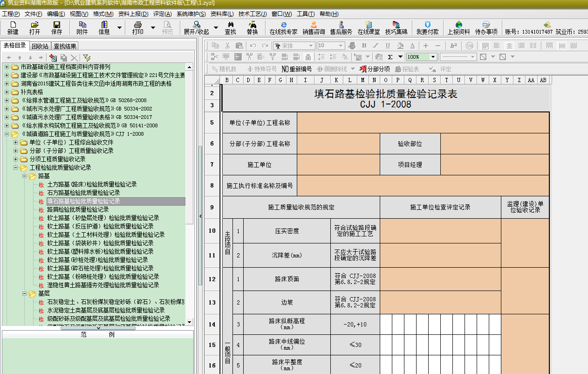The height and width of the screenshot is (374, 588).
Task: Switch to the 查找结果 tab
Action: 65,46
